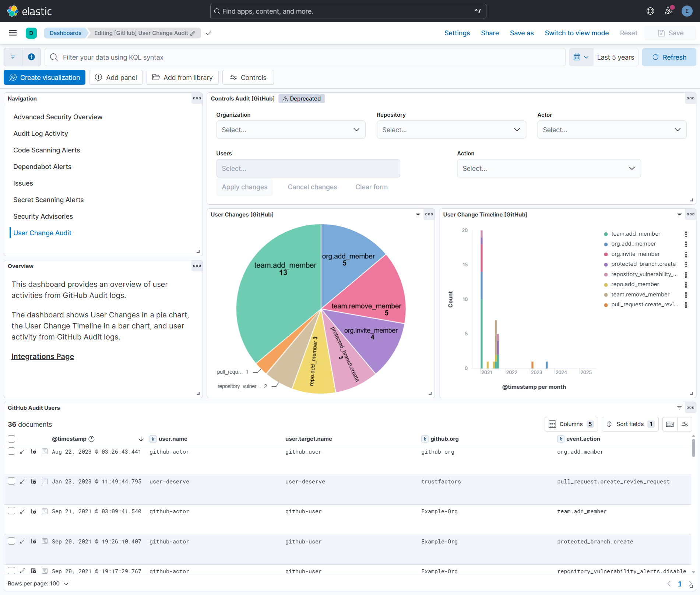
Task: Open the Columns selector showing 5
Action: coord(571,424)
